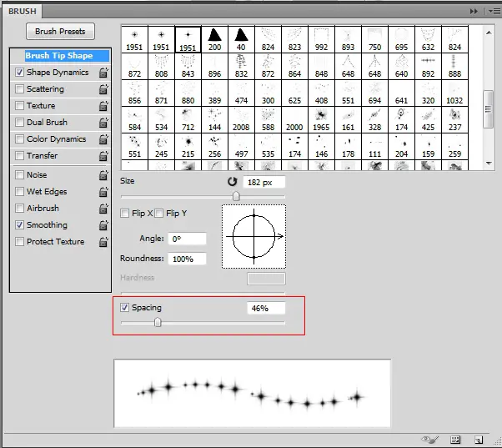502x448 pixels.
Task: Enable the Scattering checkbox
Action: (x=19, y=89)
